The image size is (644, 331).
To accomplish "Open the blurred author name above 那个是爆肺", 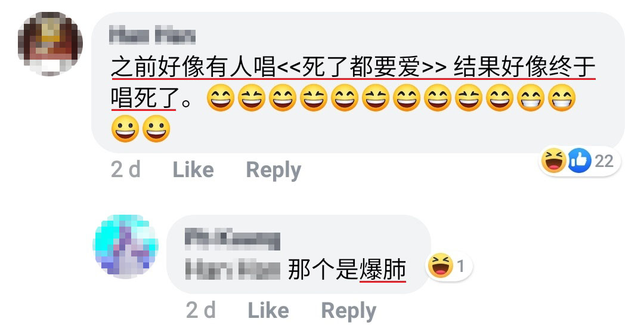I will [x=233, y=240].
